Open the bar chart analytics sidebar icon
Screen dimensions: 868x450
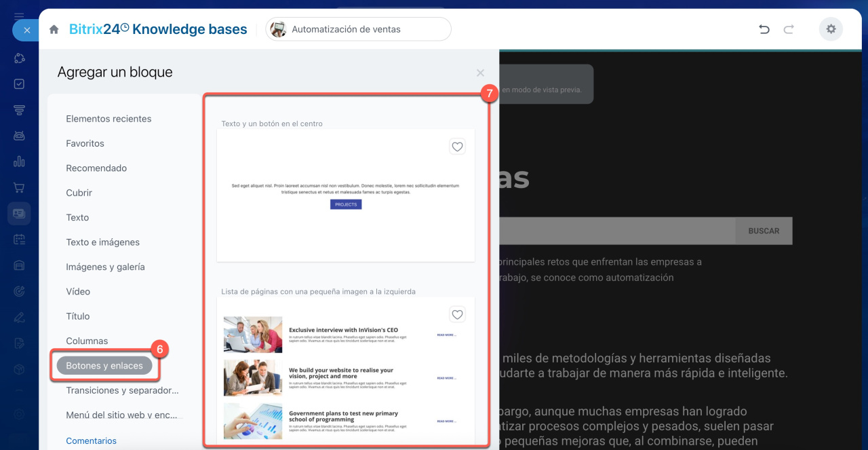click(x=19, y=162)
